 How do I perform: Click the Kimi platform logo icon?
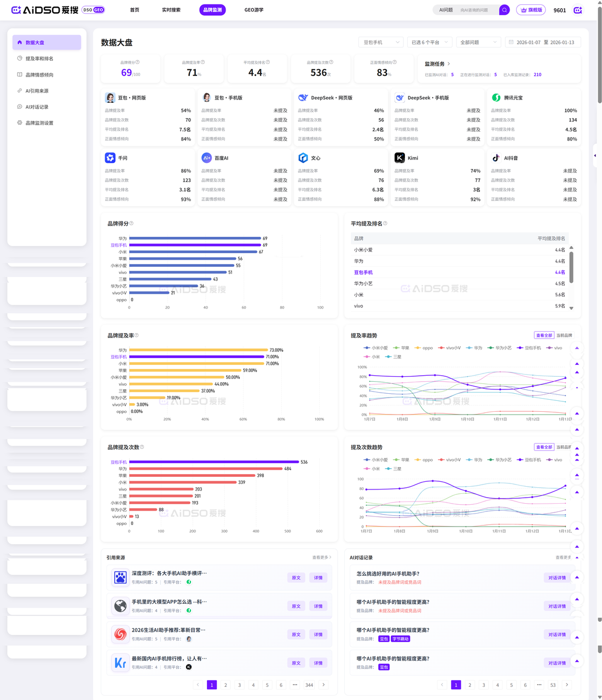400,157
